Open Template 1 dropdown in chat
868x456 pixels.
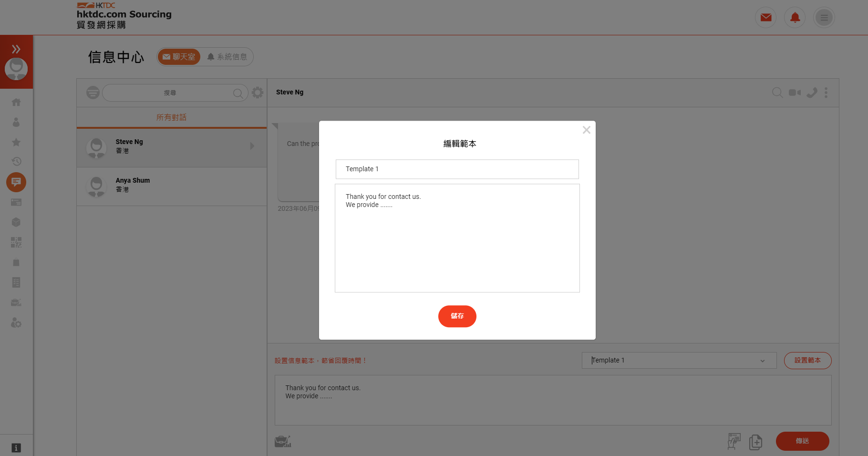679,360
